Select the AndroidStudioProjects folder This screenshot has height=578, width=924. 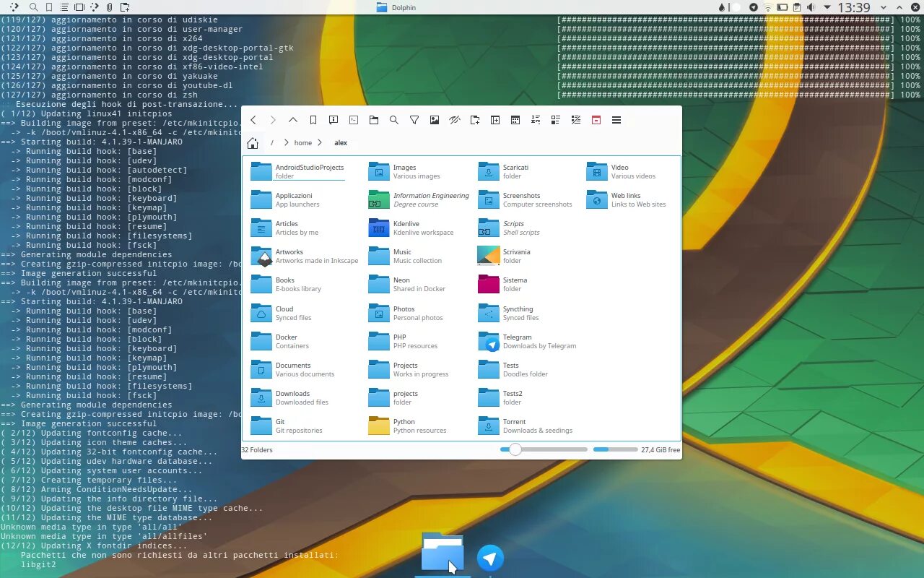tap(297, 171)
